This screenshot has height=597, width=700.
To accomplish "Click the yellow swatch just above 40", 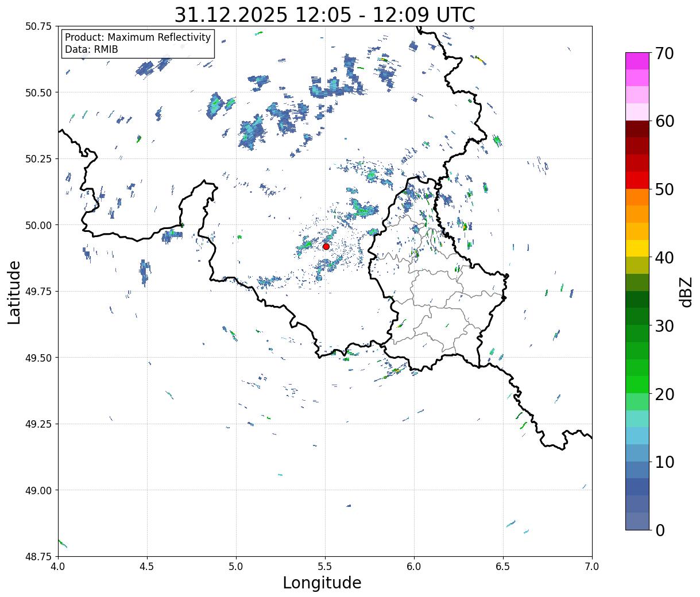I will [637, 248].
